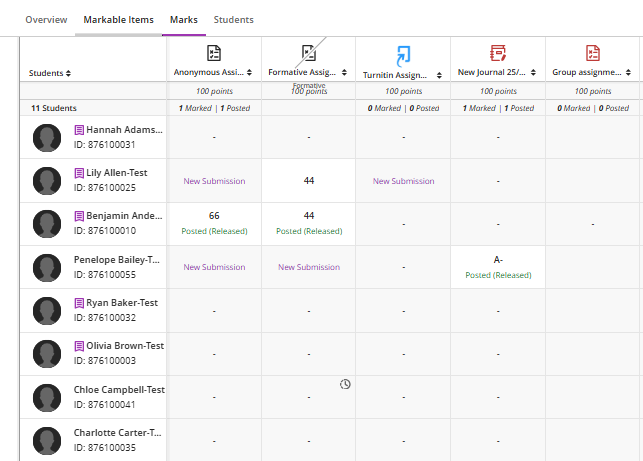Switch to the Overview tab
Viewport: 643px width, 461px height.
(x=46, y=20)
